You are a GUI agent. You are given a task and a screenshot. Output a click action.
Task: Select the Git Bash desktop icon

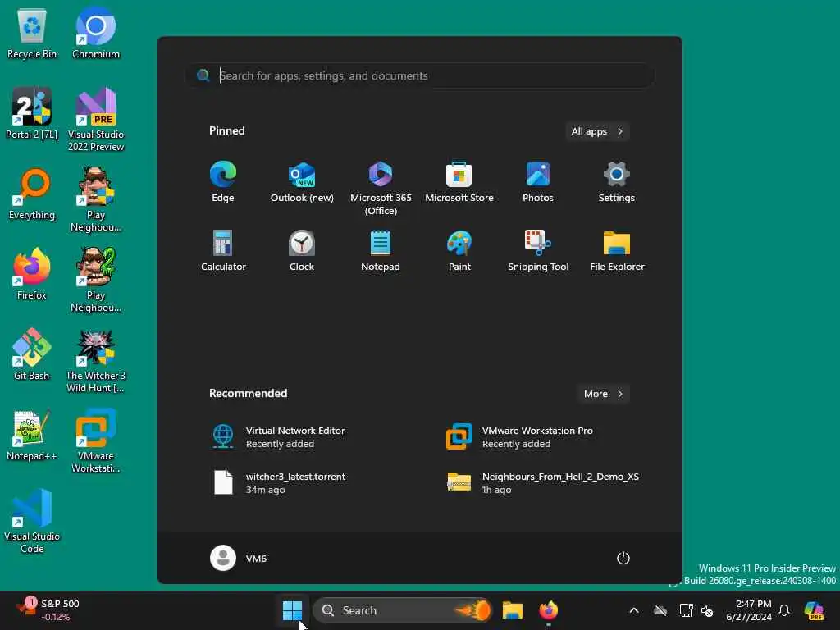pos(32,354)
